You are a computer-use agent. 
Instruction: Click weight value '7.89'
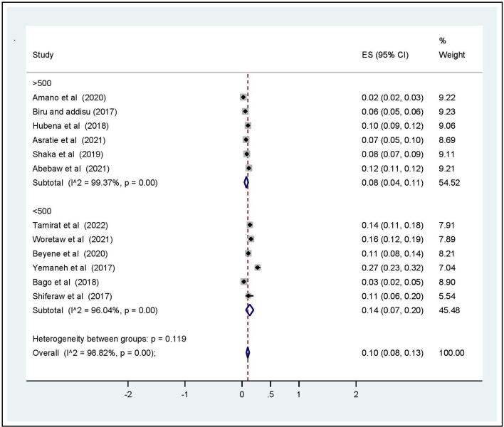tap(447, 239)
